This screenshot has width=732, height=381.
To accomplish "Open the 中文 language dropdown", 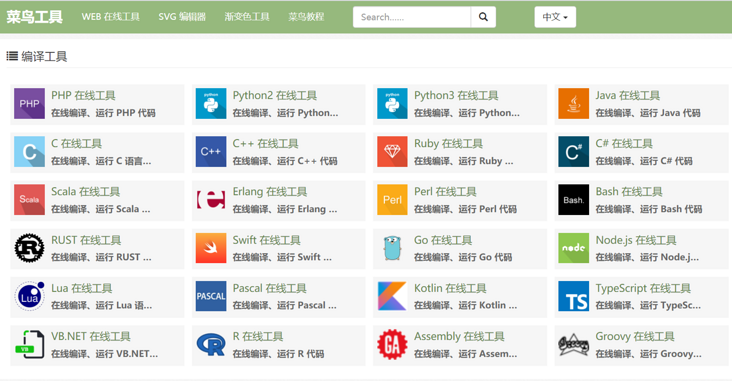I will click(x=555, y=17).
